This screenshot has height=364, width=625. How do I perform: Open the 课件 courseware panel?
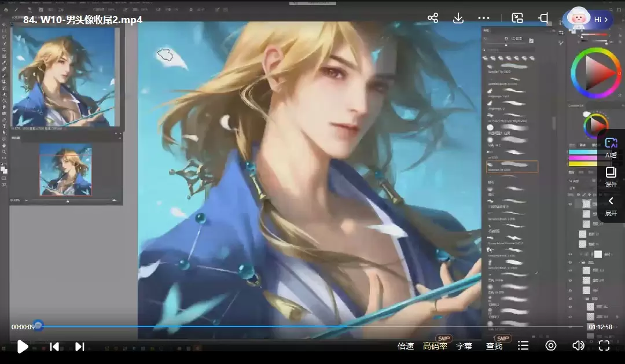611,178
